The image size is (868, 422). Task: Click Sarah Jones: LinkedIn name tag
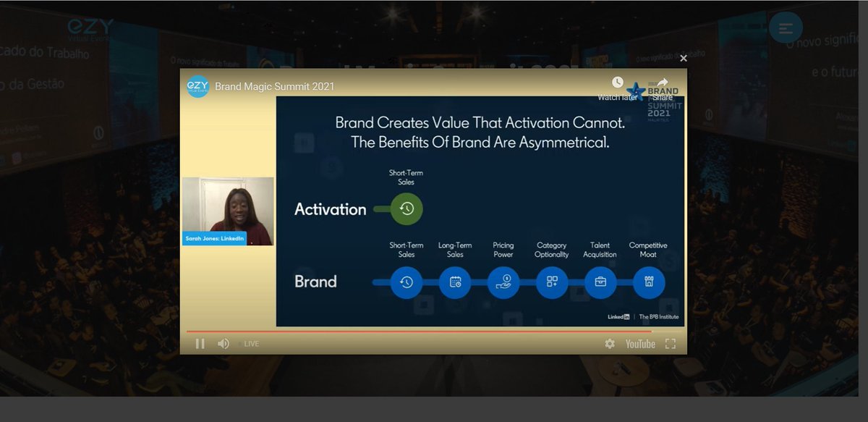coord(215,238)
